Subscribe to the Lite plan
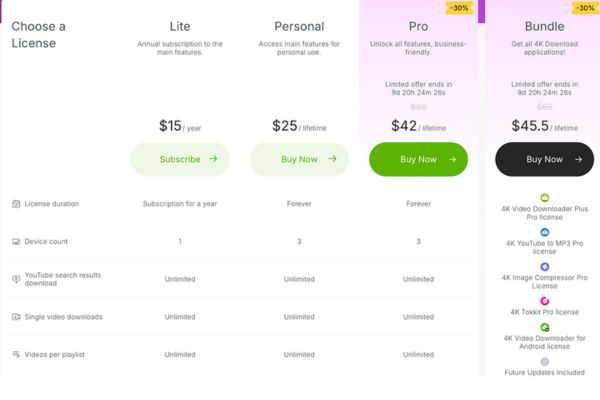The height and width of the screenshot is (400, 600). click(x=180, y=159)
